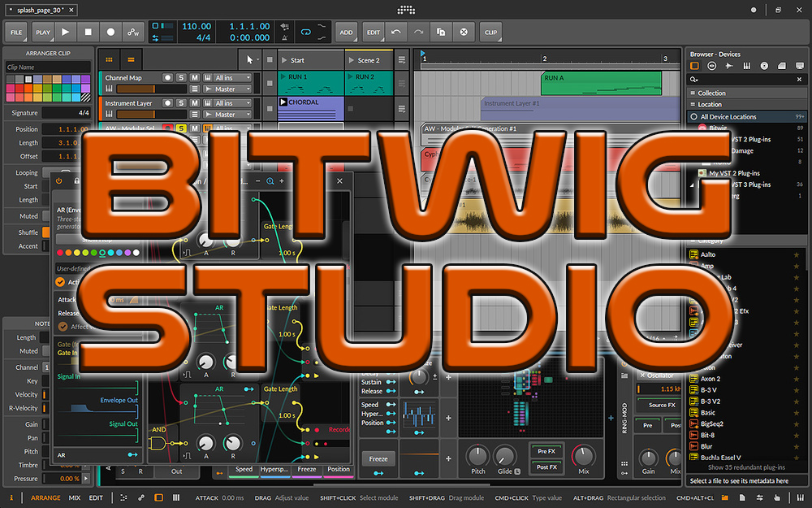812x508 pixels.
Task: Solo the Instrument Layer track
Action: tap(181, 103)
